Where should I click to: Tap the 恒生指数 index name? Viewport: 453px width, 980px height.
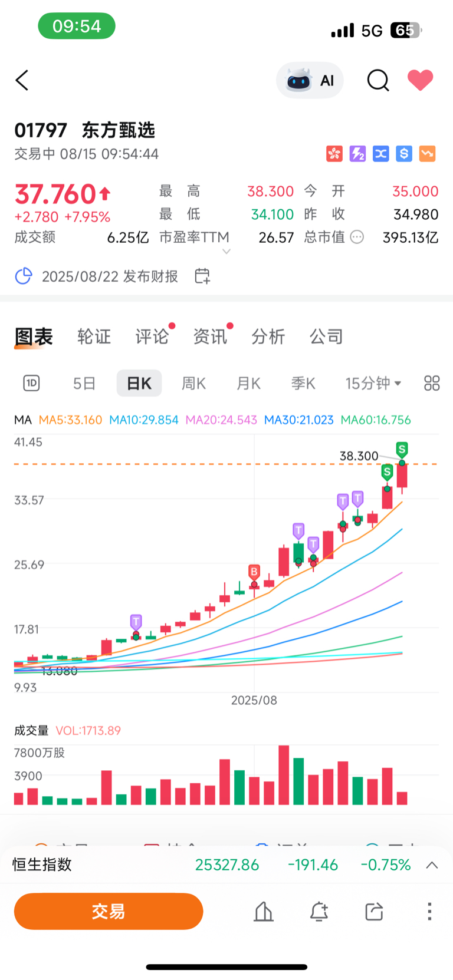click(x=42, y=864)
